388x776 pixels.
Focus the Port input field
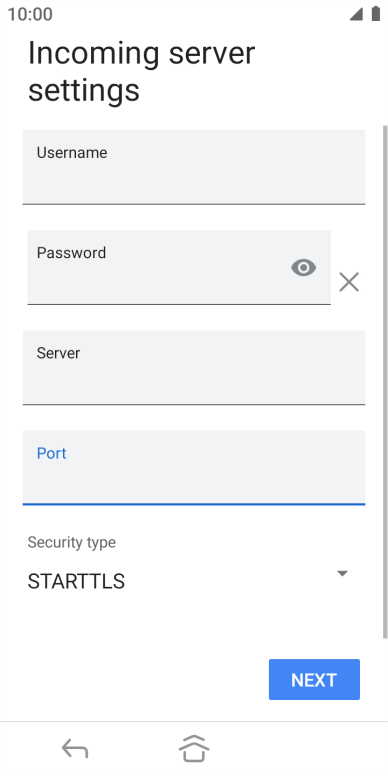pyautogui.click(x=194, y=468)
